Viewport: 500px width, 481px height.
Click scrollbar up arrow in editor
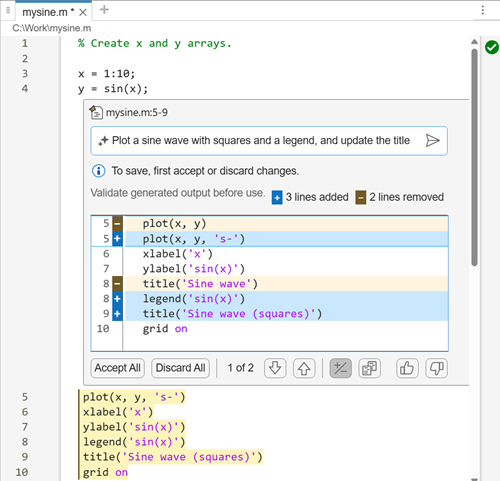474,42
